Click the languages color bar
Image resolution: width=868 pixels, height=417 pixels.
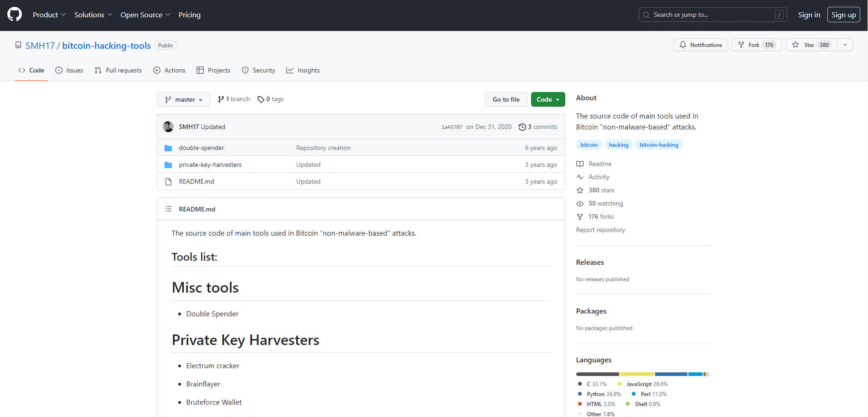pyautogui.click(x=643, y=374)
